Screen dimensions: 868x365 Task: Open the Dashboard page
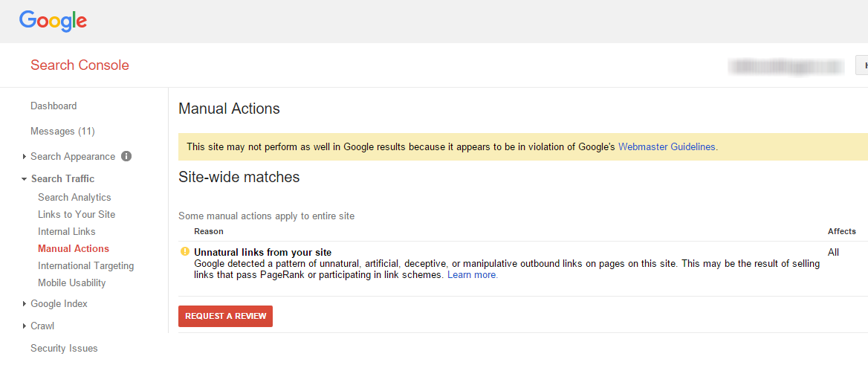click(54, 106)
